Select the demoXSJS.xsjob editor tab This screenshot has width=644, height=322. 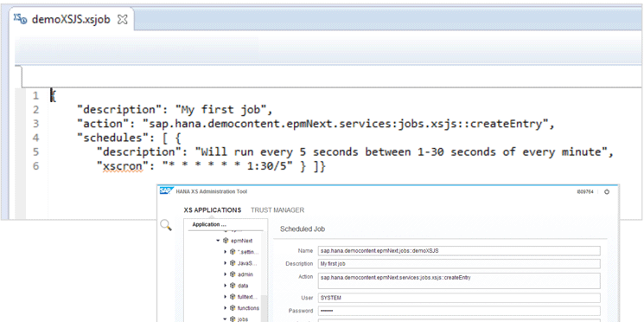tap(71, 19)
